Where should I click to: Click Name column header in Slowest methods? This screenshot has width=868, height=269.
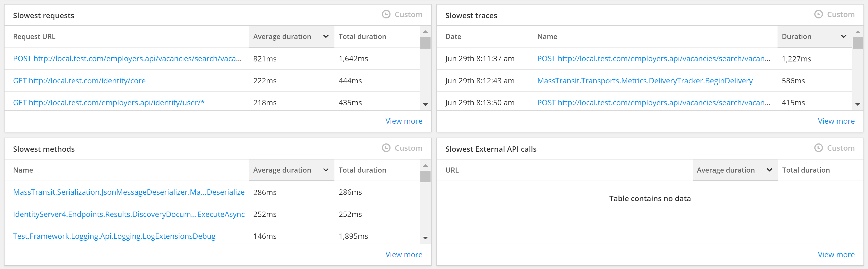(x=23, y=170)
